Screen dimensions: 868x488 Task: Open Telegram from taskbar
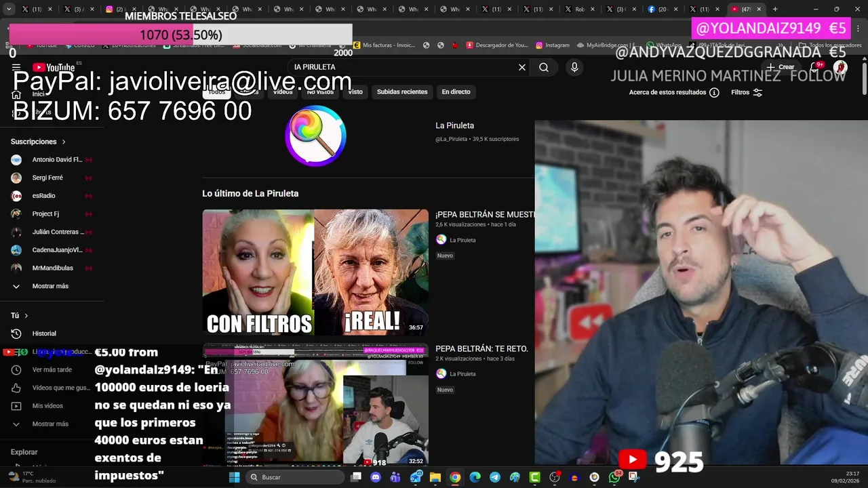pos(495,477)
